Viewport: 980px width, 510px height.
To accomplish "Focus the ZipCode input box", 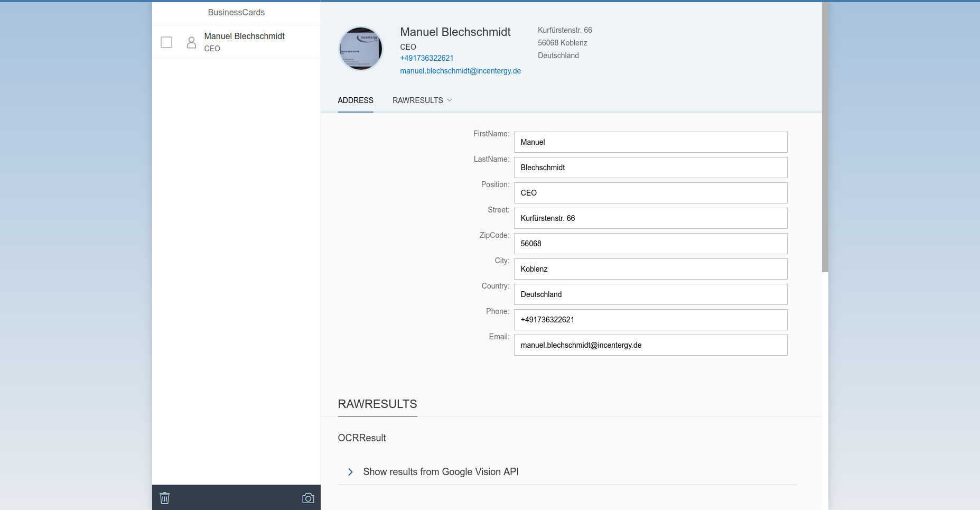I will (x=650, y=244).
